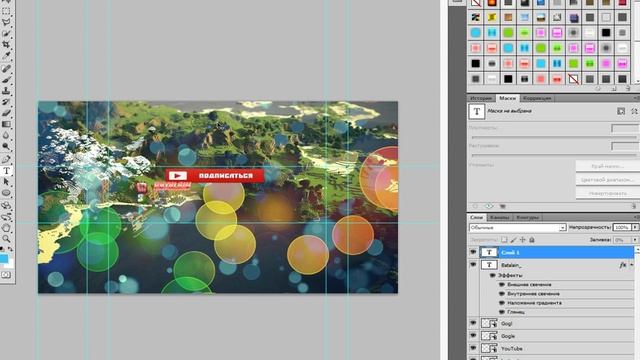
Task: Lock image pixels brush icon
Action: pos(513,240)
